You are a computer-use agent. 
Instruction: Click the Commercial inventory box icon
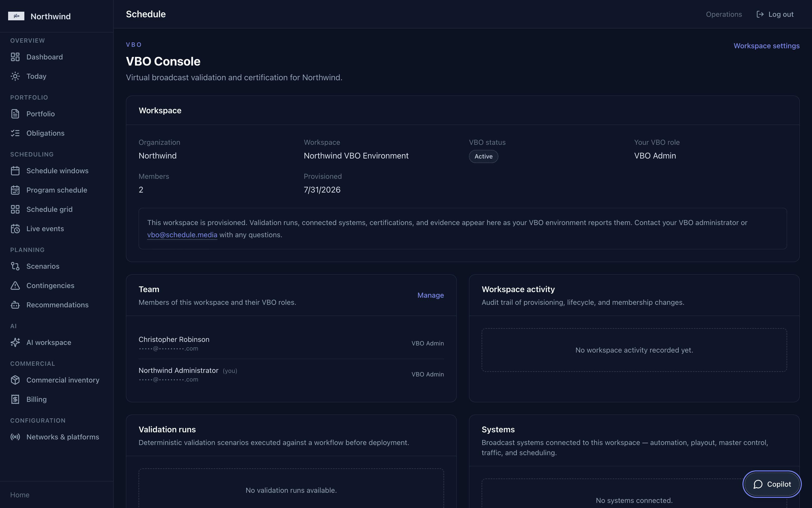[15, 380]
